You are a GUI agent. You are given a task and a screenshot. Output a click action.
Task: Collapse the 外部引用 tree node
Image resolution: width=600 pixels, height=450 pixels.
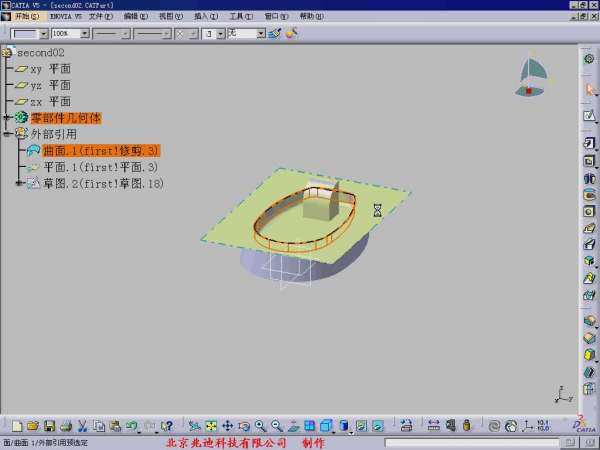coord(7,134)
